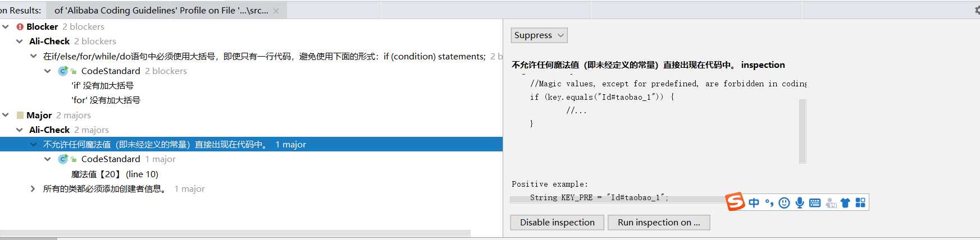Screen dimensions: 980x240
Task: Click Run inspection on ... button
Action: click(x=659, y=223)
